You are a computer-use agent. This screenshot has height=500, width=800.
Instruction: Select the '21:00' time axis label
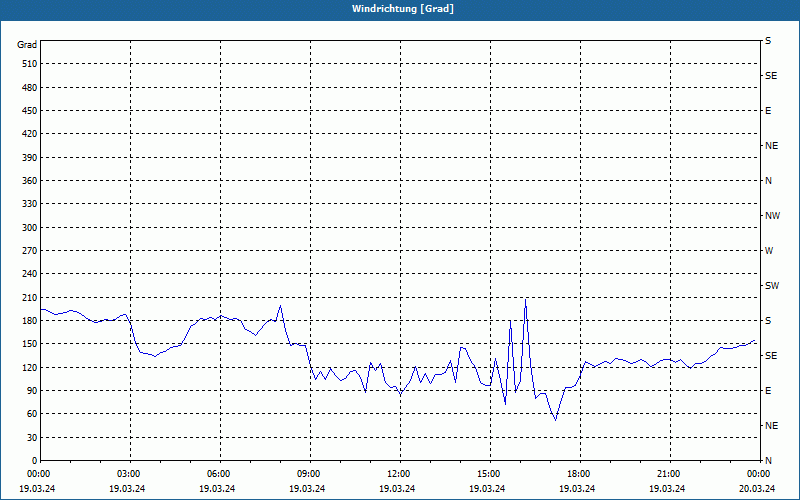(670, 474)
